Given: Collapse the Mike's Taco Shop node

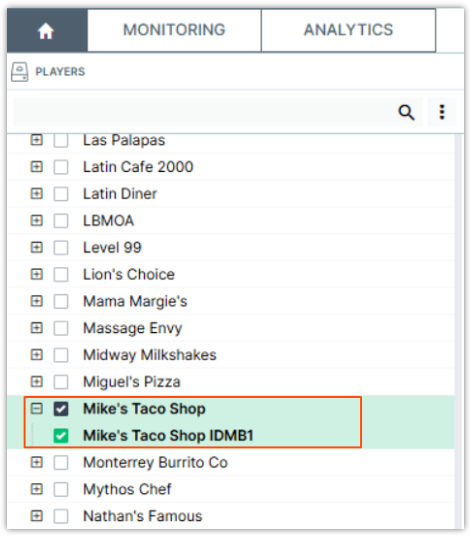Looking at the screenshot, I should coord(36,409).
